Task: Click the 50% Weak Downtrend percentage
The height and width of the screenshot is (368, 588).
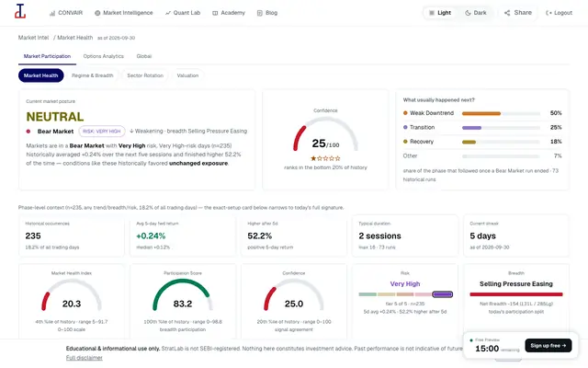Action: click(556, 113)
